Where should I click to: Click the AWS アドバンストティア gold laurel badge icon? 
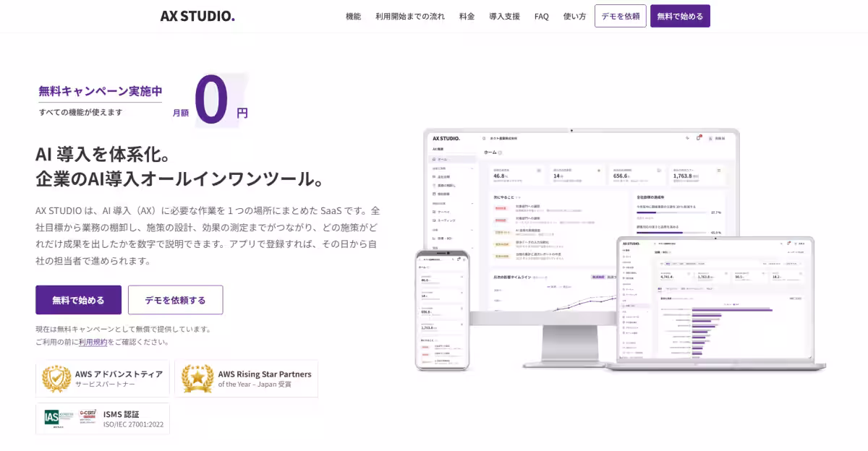coord(56,379)
